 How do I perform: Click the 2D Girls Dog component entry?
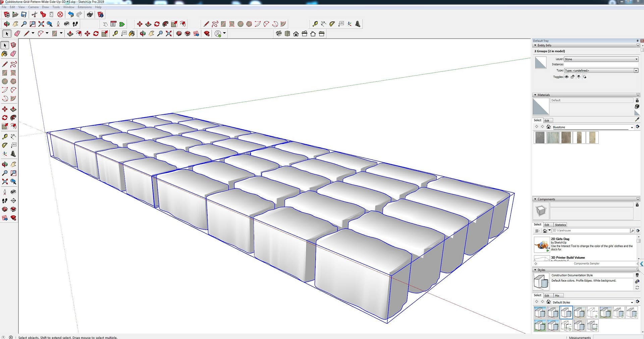(x=560, y=239)
